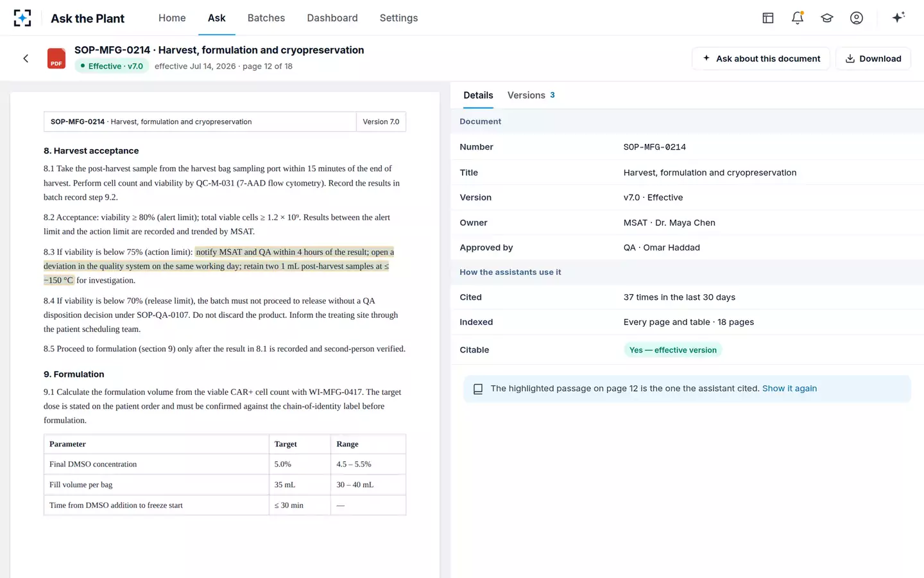
Task: Open notifications bell icon
Action: (798, 18)
